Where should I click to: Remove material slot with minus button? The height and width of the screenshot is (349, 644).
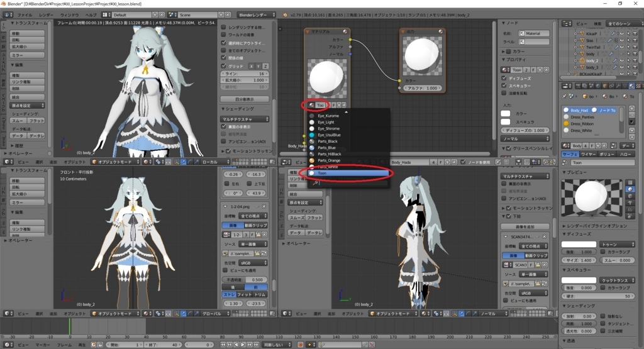point(631,116)
